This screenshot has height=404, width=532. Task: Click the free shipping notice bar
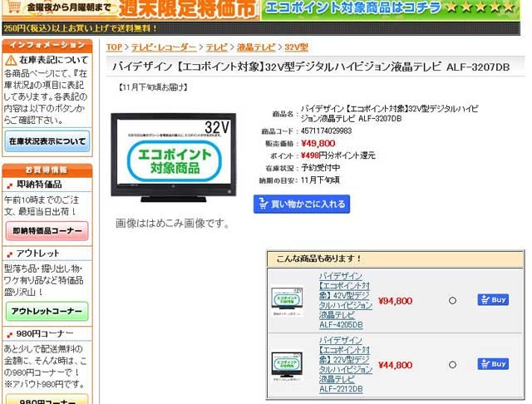[x=261, y=28]
